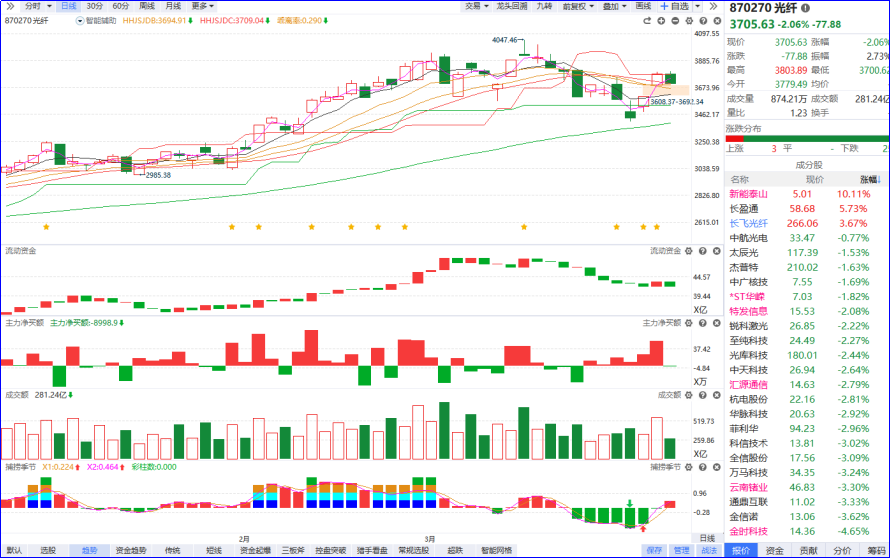Select 资金起爆 bottom tab
Screen dimensions: 891x559
click(x=255, y=550)
